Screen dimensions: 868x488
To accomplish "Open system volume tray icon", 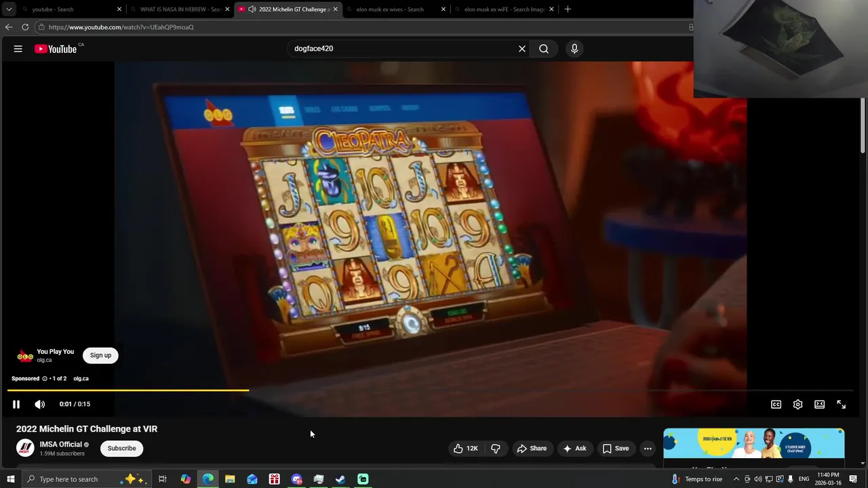I will coord(757,479).
